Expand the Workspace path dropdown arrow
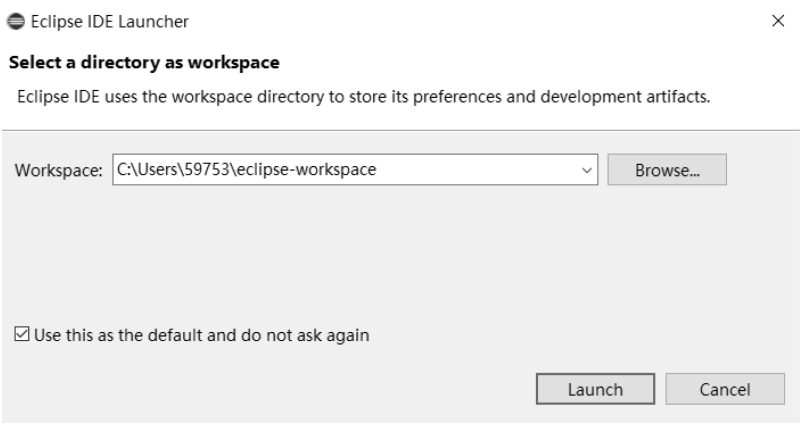Viewport: 801px width, 425px height. pyautogui.click(x=586, y=170)
